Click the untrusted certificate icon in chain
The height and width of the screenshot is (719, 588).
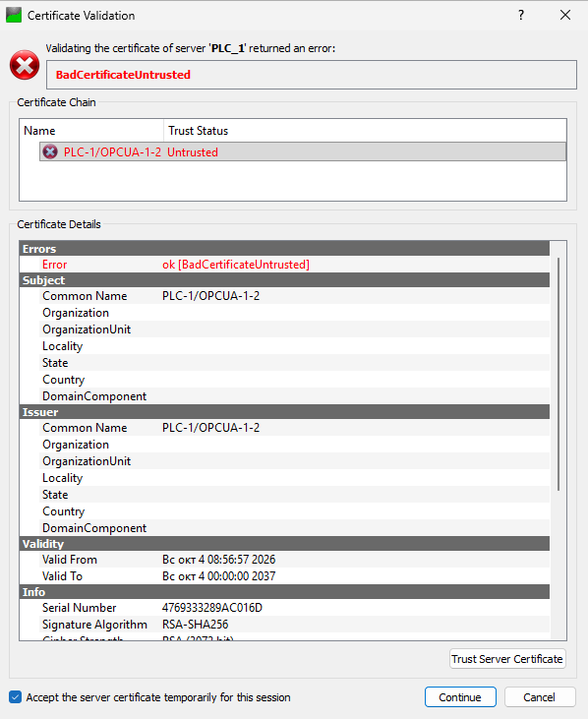coord(50,151)
